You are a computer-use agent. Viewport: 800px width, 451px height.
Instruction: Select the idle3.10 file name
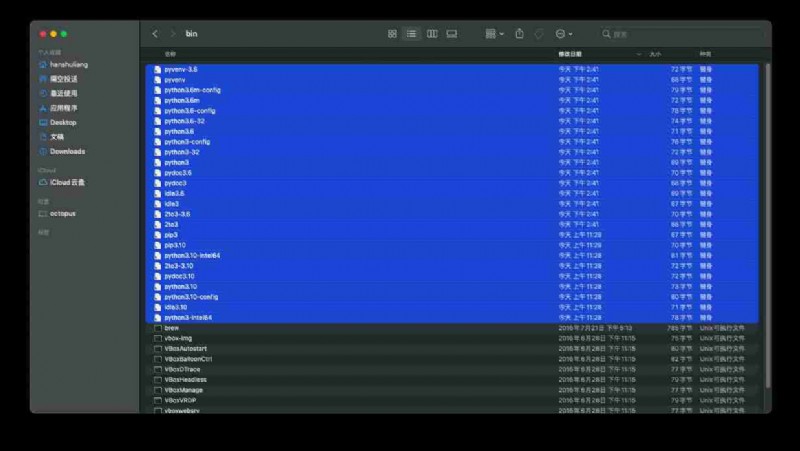(176, 307)
